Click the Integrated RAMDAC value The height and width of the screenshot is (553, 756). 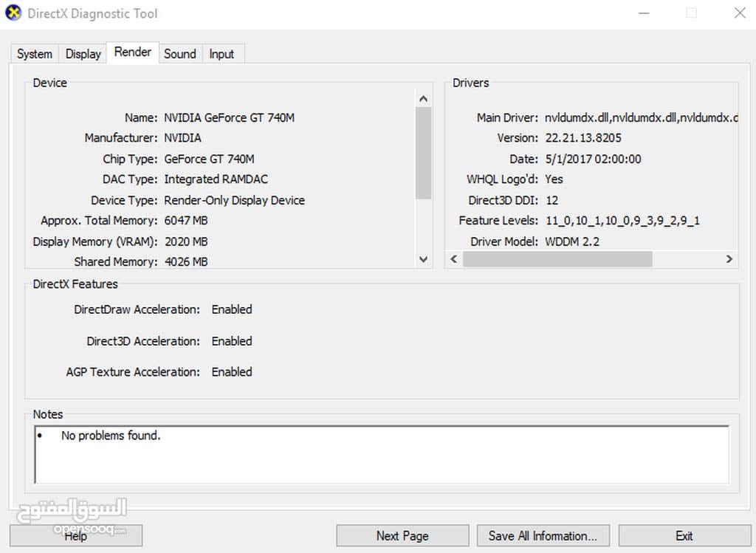[216, 179]
